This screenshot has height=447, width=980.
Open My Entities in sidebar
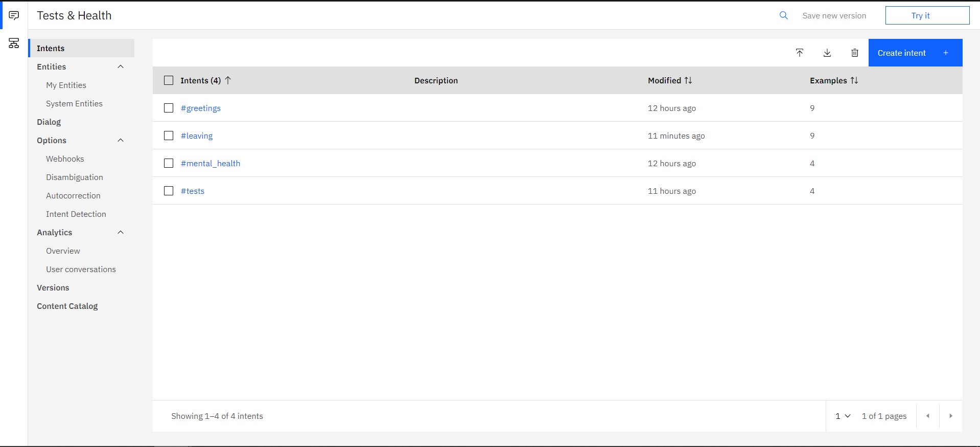click(66, 85)
